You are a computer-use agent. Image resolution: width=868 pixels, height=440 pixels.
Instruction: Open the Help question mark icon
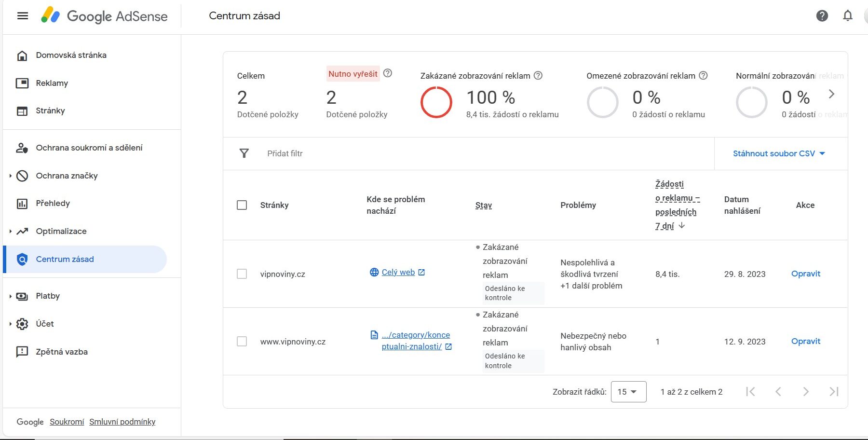coord(822,16)
